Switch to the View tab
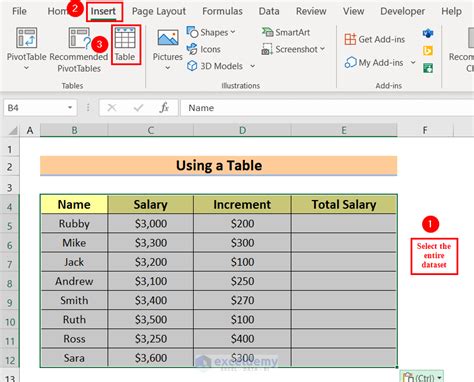474x382 pixels. (x=354, y=11)
